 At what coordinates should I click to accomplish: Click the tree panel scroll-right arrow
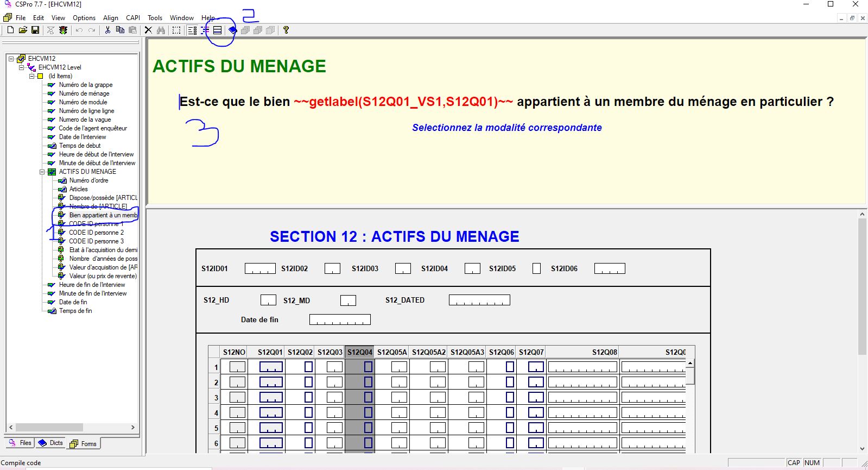click(x=133, y=428)
